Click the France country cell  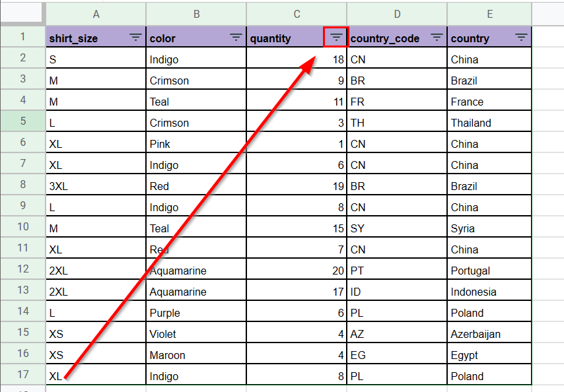point(489,100)
